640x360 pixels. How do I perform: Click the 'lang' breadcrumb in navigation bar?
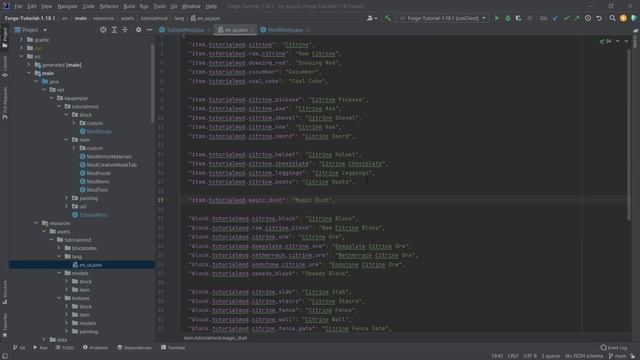[179, 18]
